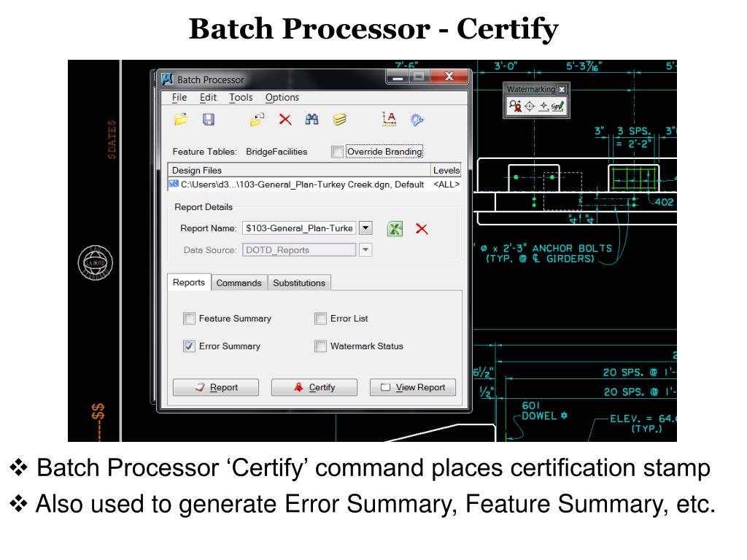Click the BridgeFacilities feature table text
Viewport: 747px width, 560px height.
276,152
